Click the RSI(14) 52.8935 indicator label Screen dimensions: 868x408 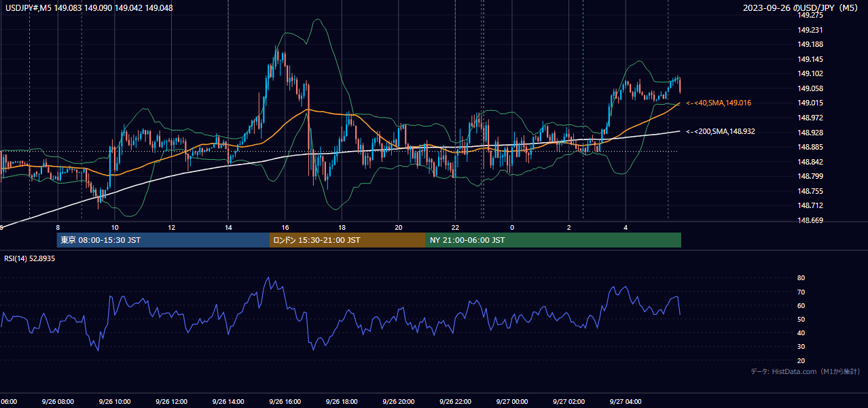(30, 258)
